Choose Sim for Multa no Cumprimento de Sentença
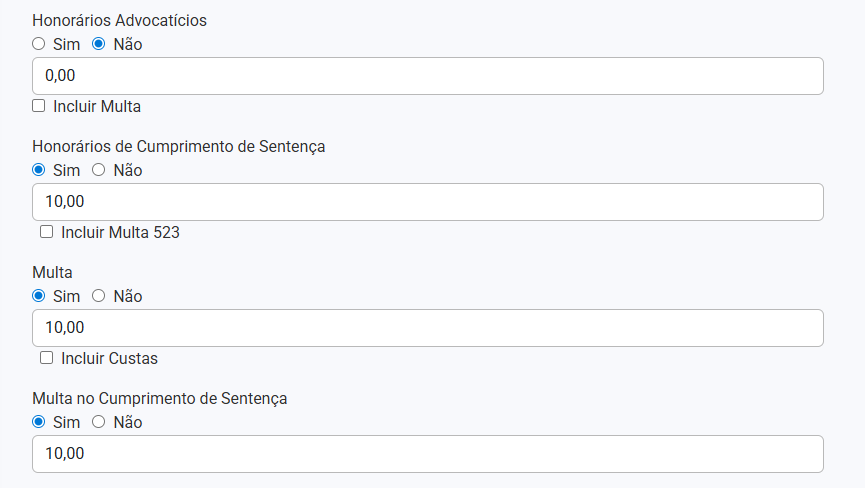This screenshot has height=488, width=865. point(39,422)
